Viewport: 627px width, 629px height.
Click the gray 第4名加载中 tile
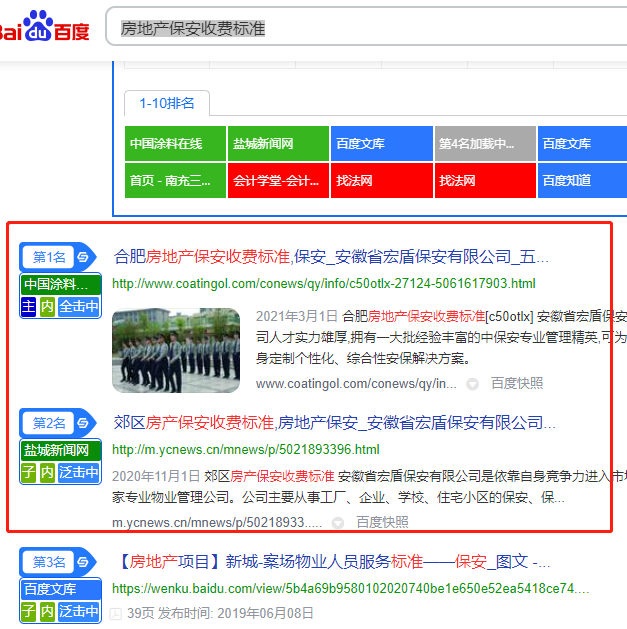pos(485,144)
